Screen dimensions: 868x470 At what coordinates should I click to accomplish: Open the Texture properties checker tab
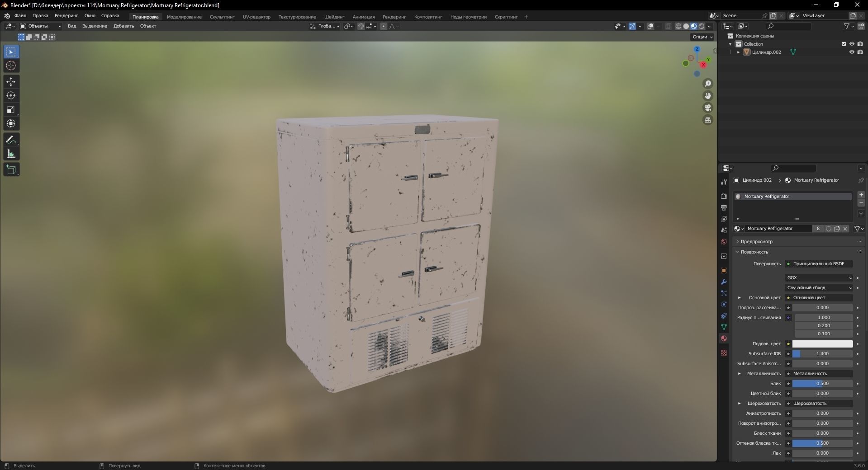724,352
